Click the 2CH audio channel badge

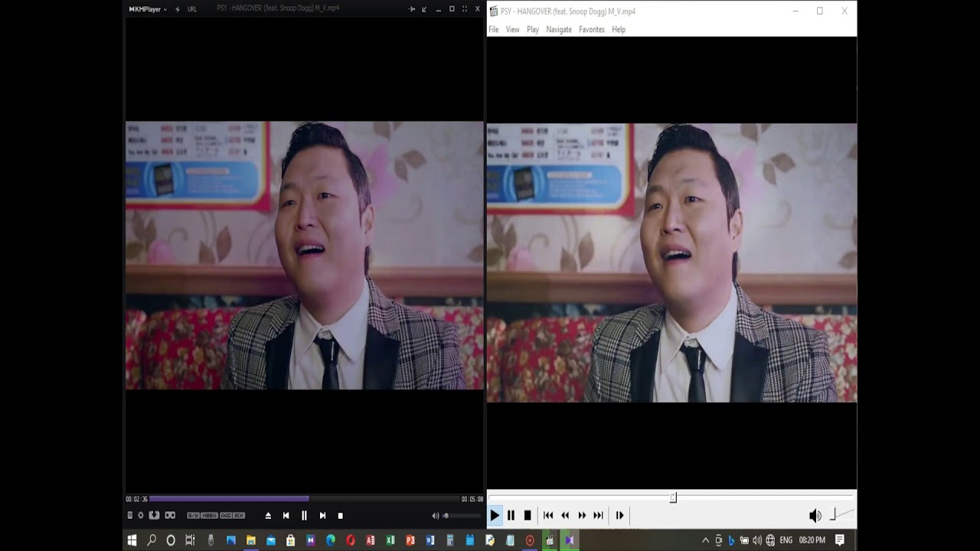pos(239,516)
